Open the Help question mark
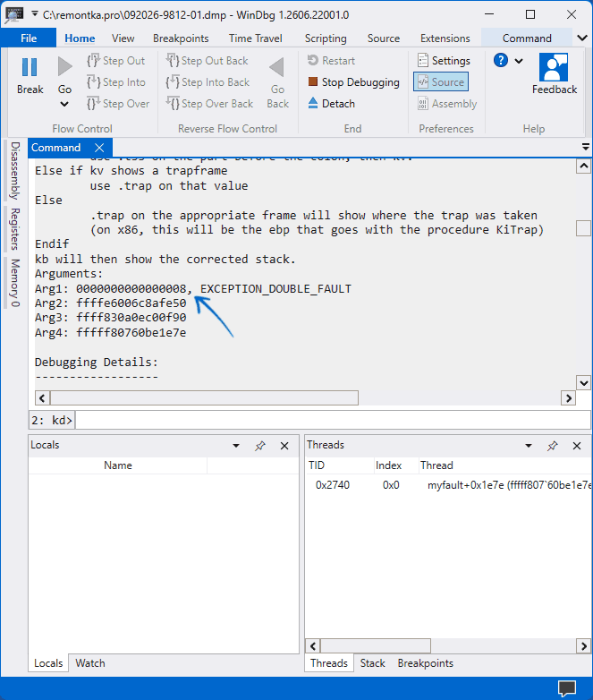Screen dimensions: 593x700 click(x=501, y=60)
